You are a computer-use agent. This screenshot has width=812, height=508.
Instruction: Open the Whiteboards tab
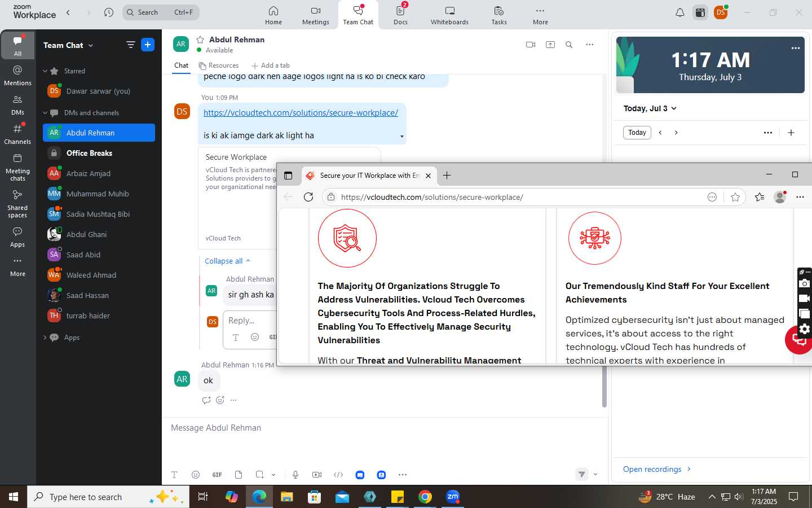pyautogui.click(x=449, y=15)
